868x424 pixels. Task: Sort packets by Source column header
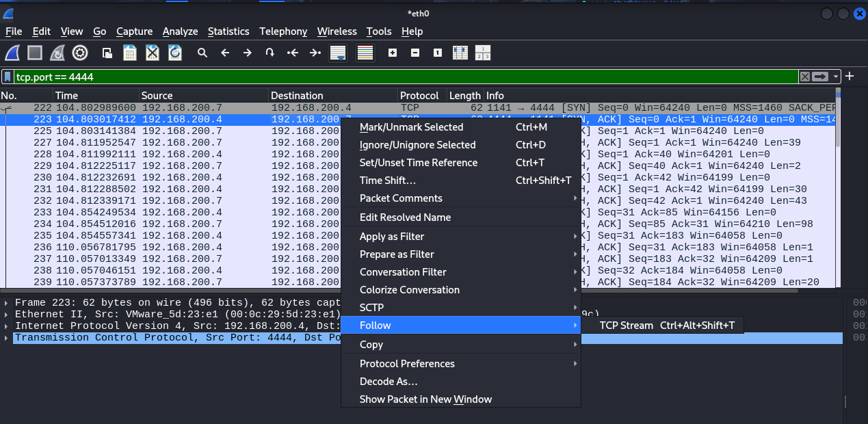(204, 96)
